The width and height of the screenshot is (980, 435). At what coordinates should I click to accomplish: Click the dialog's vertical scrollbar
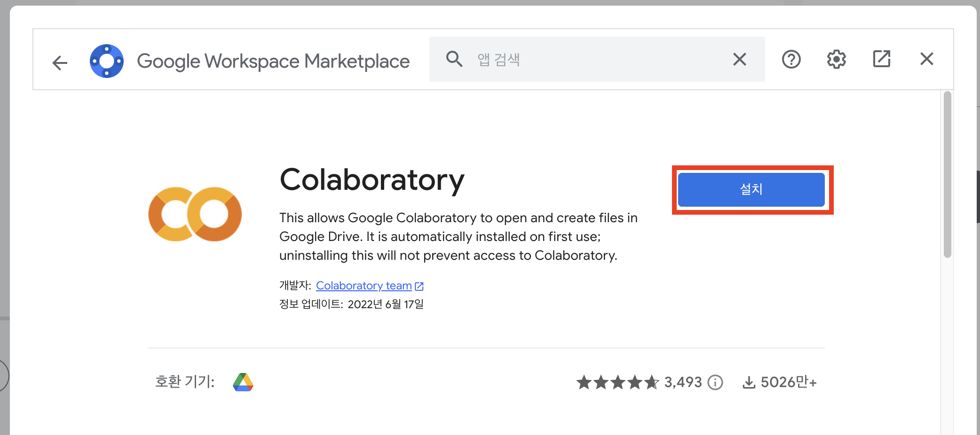(x=947, y=174)
